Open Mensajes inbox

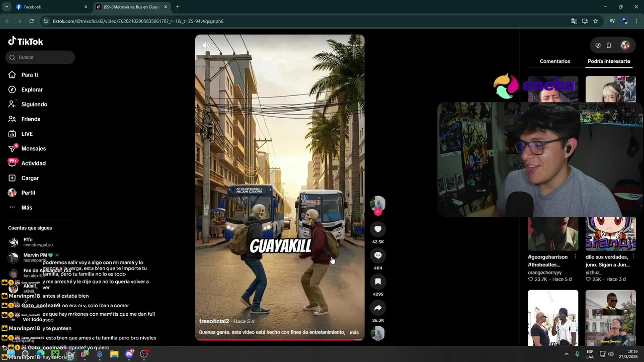click(x=33, y=148)
